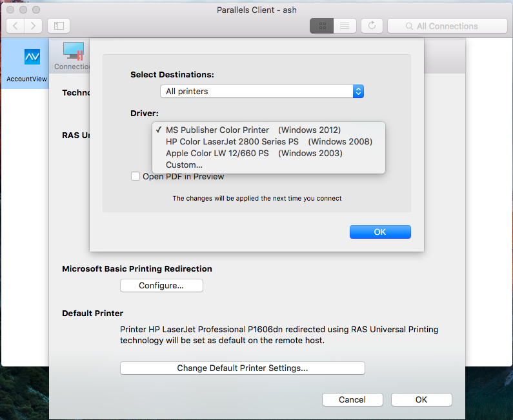Click the 'Select Destinations:' label
The image size is (513, 420).
[172, 75]
